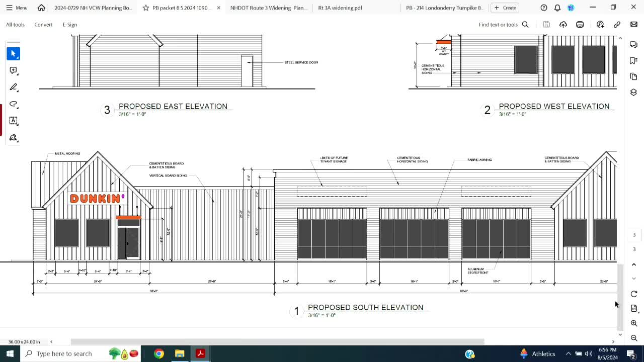The image size is (644, 362).
Task: Go to previous page with up arrow
Action: [634, 264]
